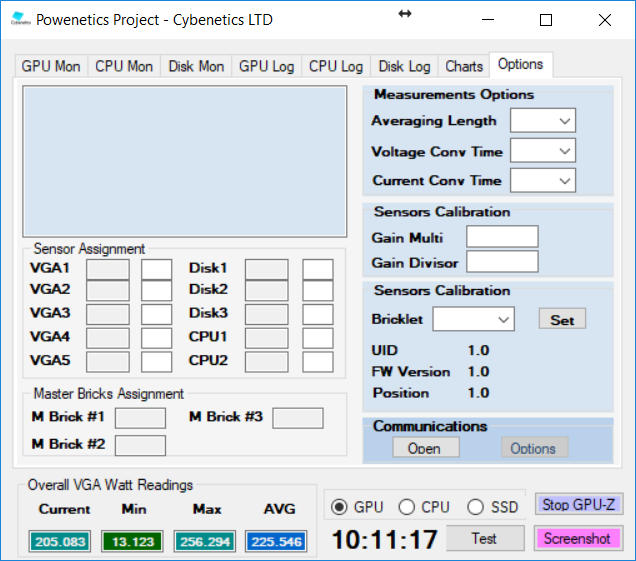Click the CPU1 gray sensor field

(267, 338)
